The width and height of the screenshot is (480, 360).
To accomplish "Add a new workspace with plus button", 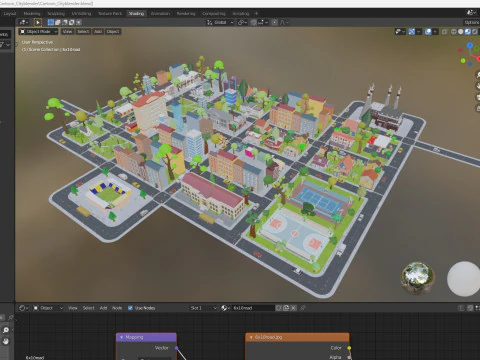I will point(256,14).
